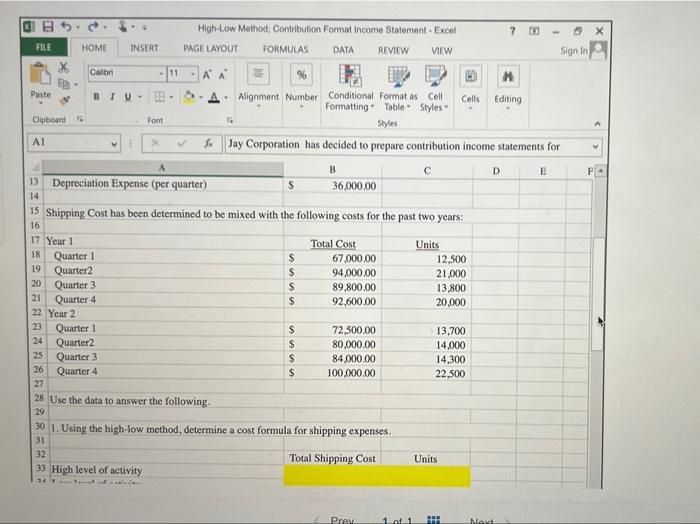Decrease font size with small A
This screenshot has height=524, width=700.
pos(222,75)
